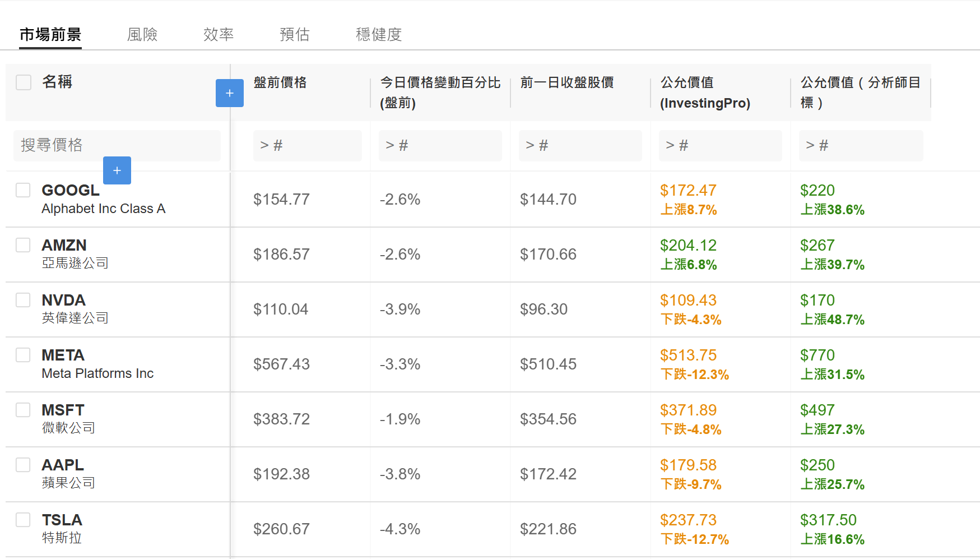Sort by 公允價值（分析師目標）header
This screenshot has height=559, width=980.
coord(861,93)
